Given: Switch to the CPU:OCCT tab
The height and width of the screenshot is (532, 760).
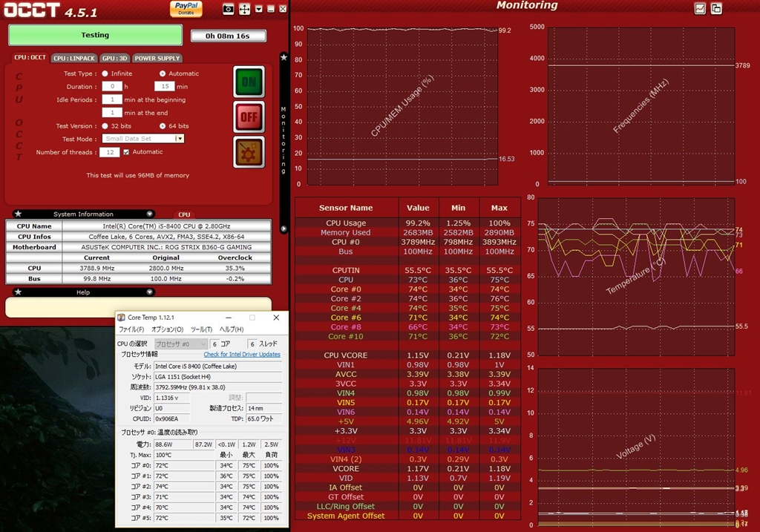Looking at the screenshot, I should click(x=30, y=57).
